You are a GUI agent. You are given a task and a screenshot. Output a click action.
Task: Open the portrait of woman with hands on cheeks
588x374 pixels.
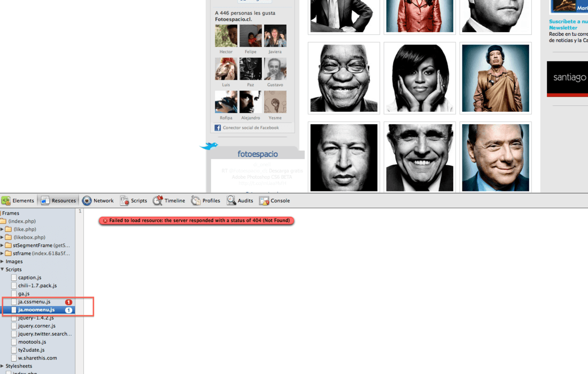click(420, 78)
